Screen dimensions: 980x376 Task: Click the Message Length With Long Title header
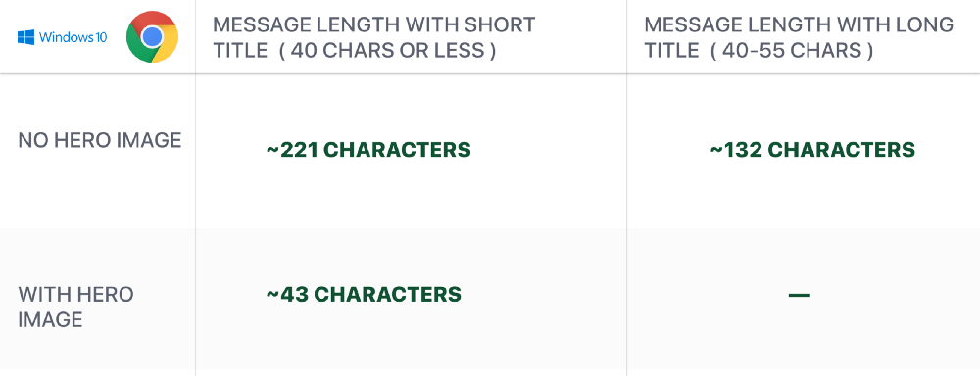(799, 37)
